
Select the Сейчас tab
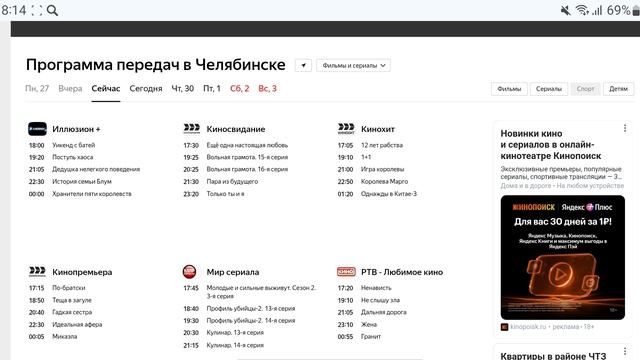[106, 89]
